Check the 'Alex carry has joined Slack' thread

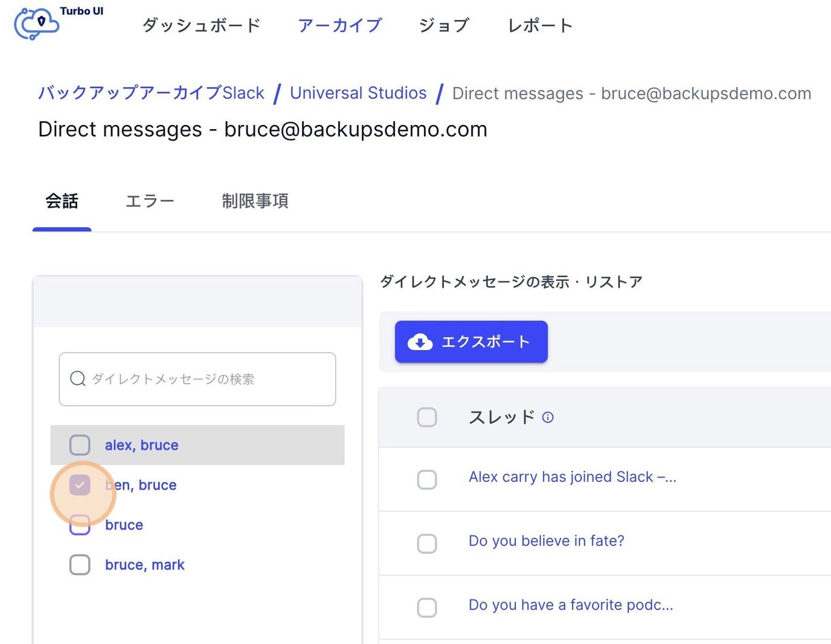point(427,479)
